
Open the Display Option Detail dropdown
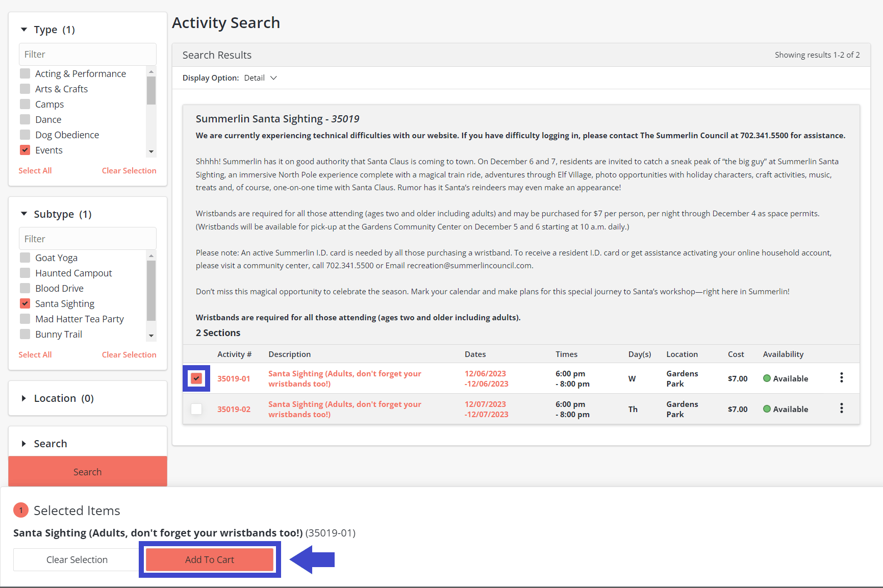click(x=260, y=78)
